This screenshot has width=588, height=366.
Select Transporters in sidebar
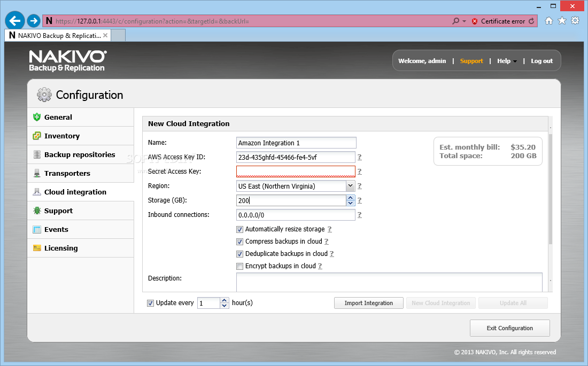click(81, 173)
